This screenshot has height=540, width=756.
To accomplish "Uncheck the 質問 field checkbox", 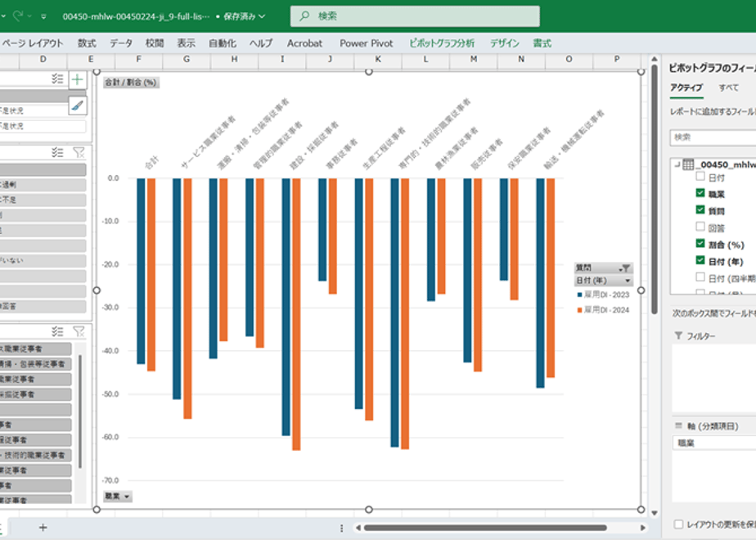I will coord(700,209).
